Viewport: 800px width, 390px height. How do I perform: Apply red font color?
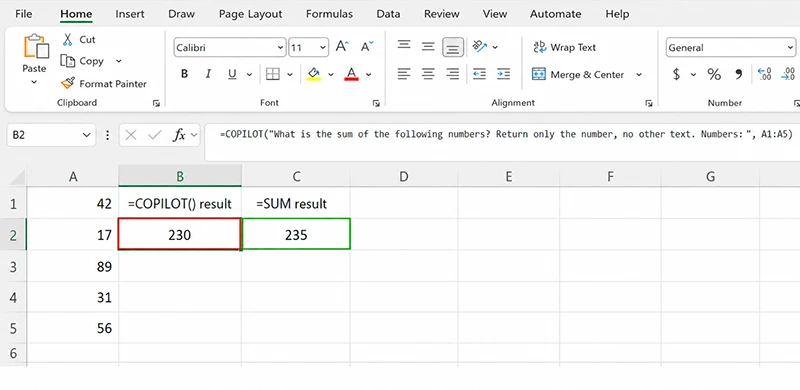point(351,75)
